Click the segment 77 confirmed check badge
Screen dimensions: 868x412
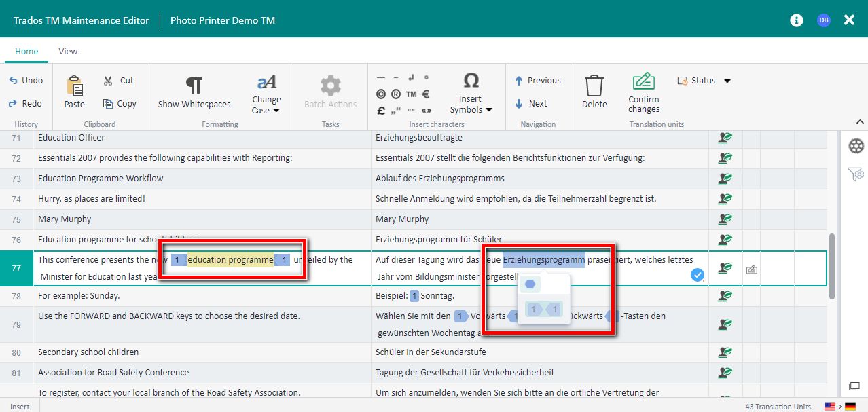[x=698, y=275]
